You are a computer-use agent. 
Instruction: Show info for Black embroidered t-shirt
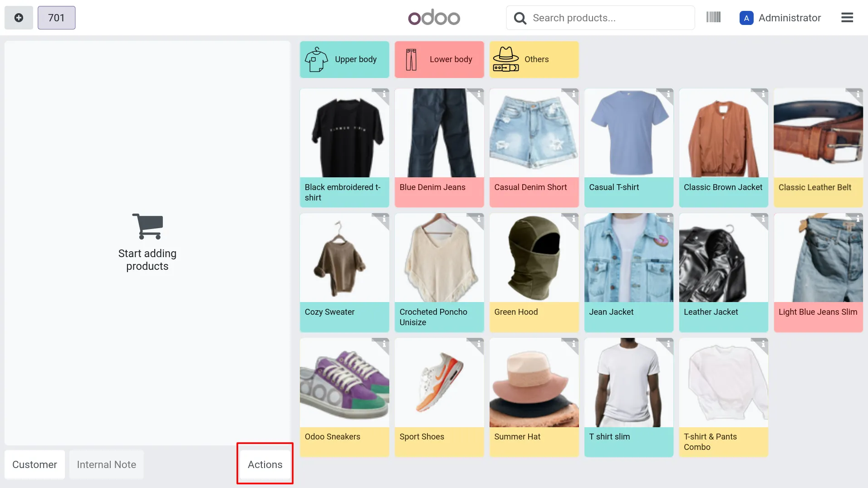tap(383, 94)
